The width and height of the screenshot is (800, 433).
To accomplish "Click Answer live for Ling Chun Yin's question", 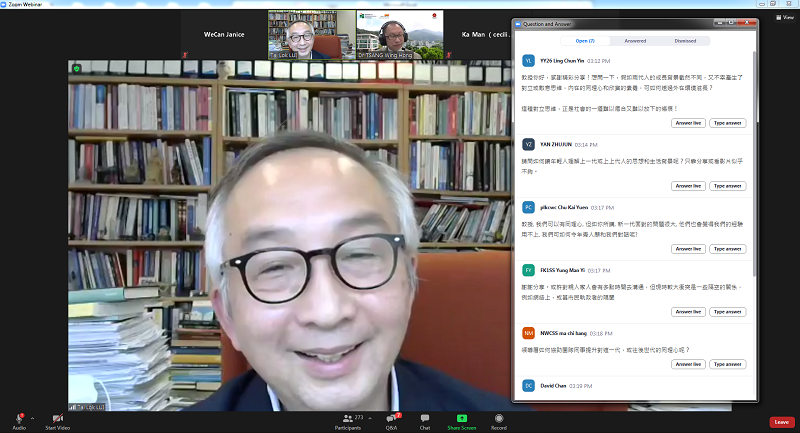I will tap(688, 122).
